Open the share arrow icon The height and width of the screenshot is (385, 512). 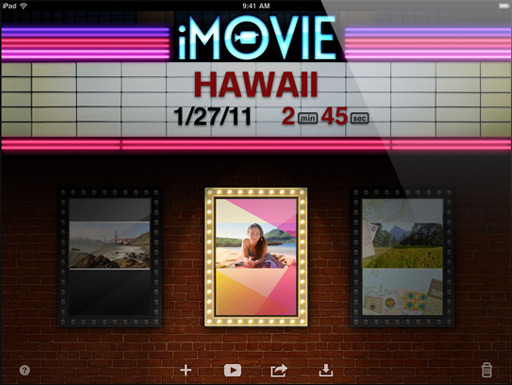tap(279, 370)
